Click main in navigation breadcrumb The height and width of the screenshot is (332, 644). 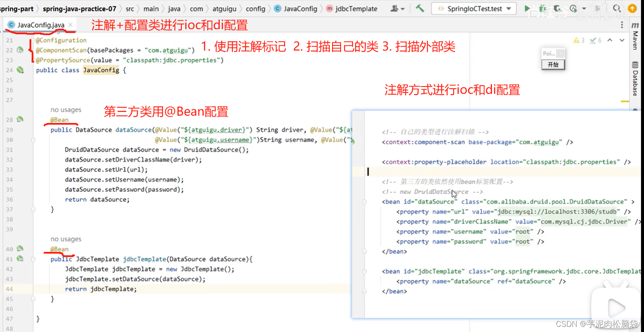pos(151,9)
